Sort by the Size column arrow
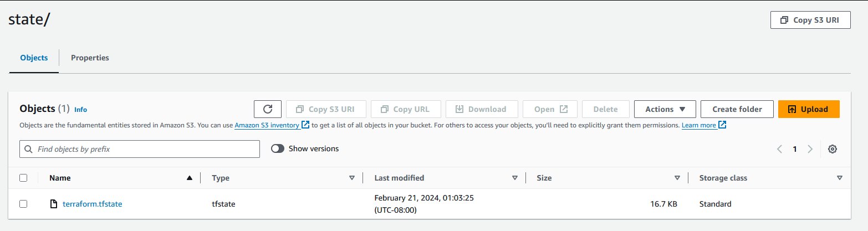Screen dimensions: 868x231 [677, 178]
